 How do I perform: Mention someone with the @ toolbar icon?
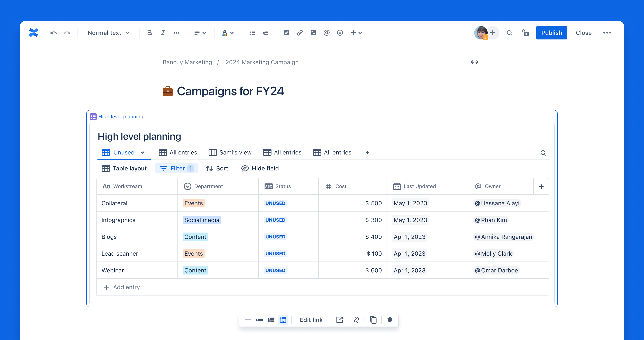point(326,33)
